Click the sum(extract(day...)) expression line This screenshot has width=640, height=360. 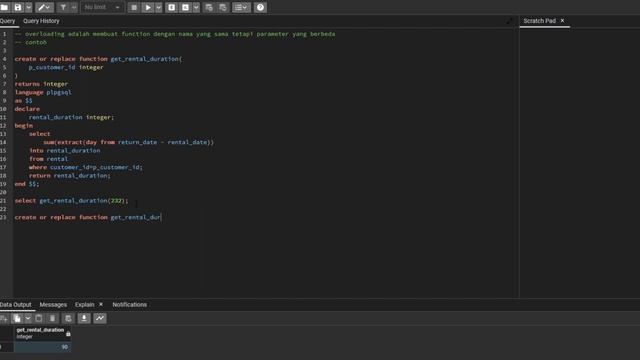pos(129,142)
